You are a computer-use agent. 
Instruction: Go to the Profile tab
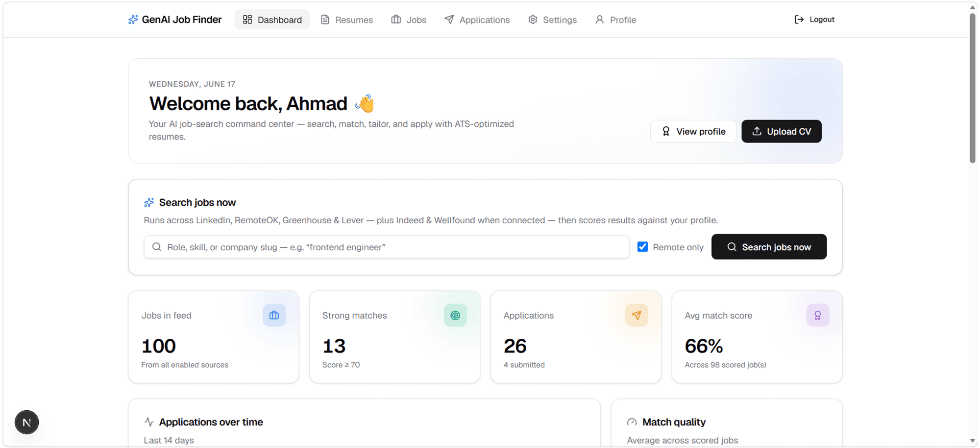(x=616, y=20)
